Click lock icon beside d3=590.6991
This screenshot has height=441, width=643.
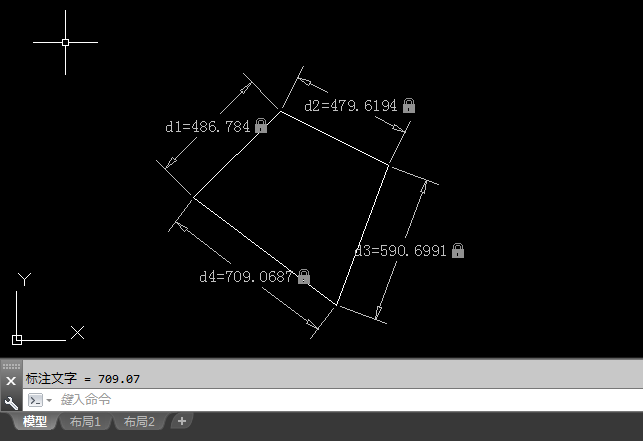click(458, 250)
